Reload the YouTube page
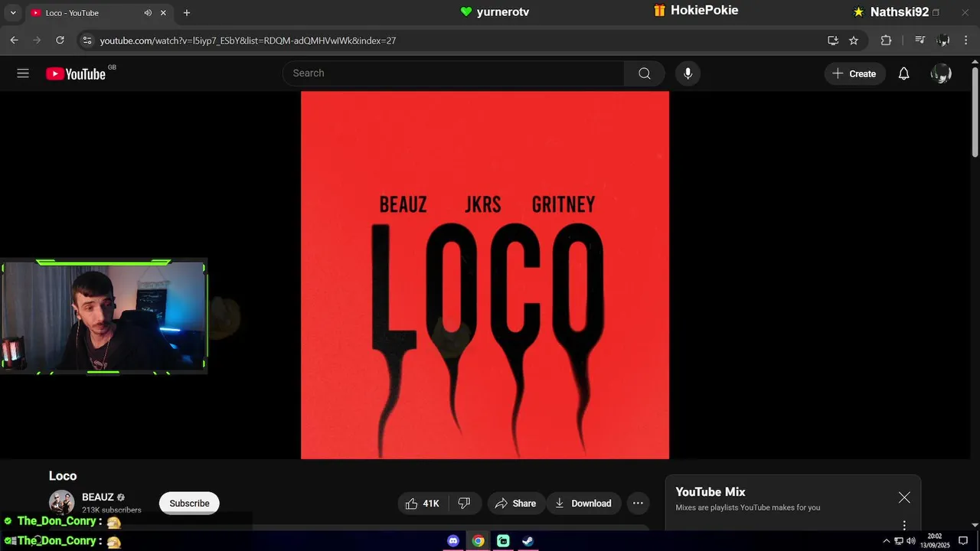Screen dimensions: 980x551 click(60, 41)
